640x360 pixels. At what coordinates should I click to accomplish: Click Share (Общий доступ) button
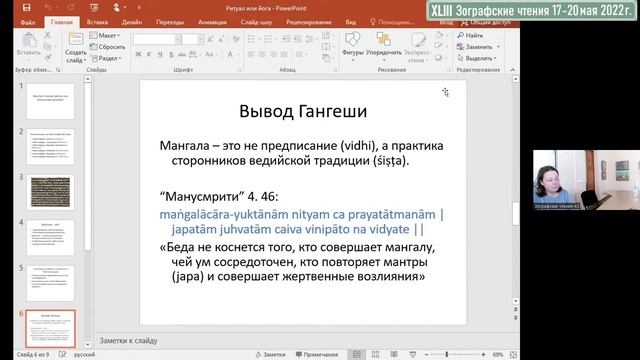[487, 22]
